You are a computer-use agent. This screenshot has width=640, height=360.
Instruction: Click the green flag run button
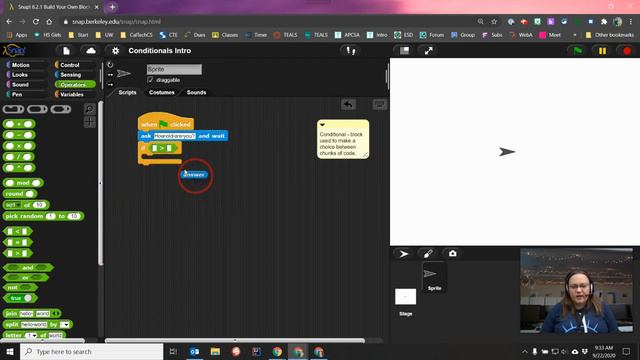(x=578, y=51)
